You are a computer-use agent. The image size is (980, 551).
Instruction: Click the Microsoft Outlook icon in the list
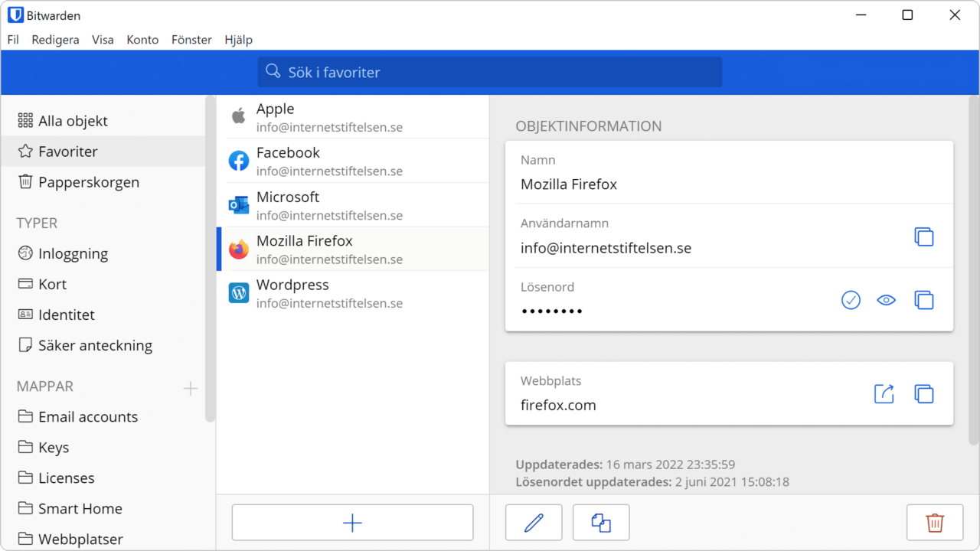[239, 204]
